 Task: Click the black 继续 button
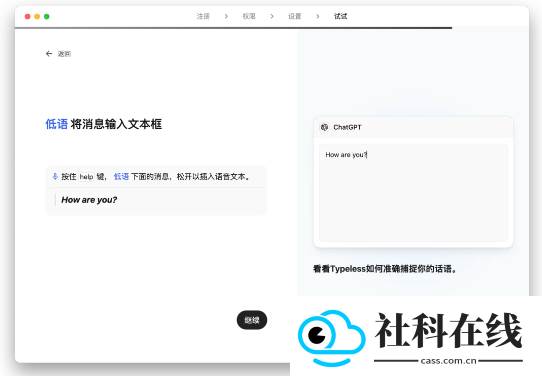click(252, 320)
